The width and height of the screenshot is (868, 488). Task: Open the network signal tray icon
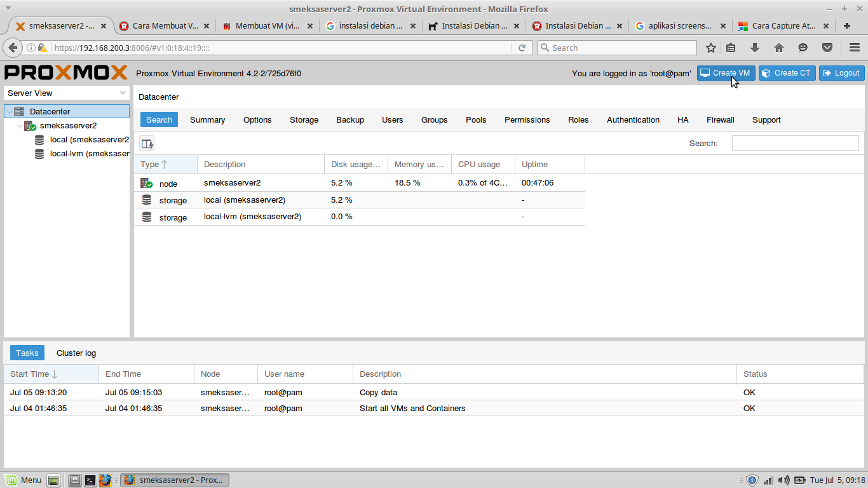[x=768, y=480]
